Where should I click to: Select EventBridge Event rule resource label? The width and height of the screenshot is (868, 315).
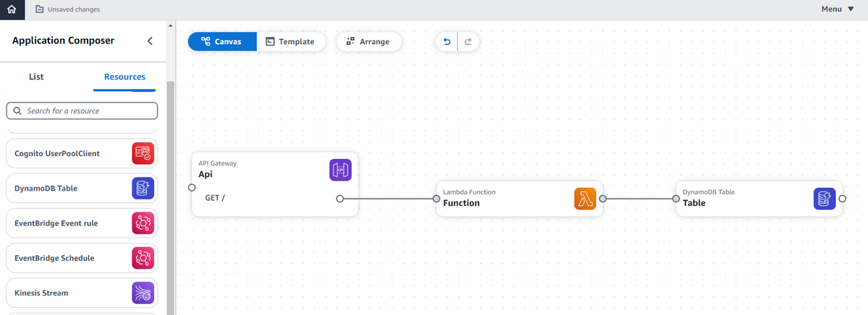56,223
